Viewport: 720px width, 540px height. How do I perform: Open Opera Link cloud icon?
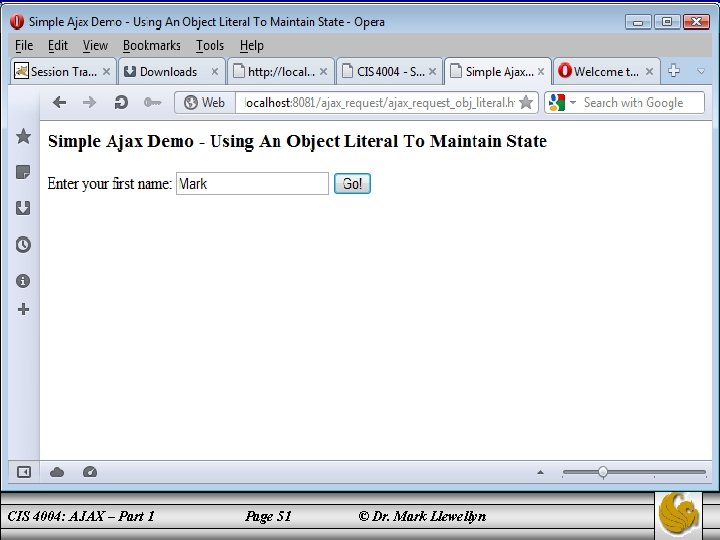click(57, 472)
